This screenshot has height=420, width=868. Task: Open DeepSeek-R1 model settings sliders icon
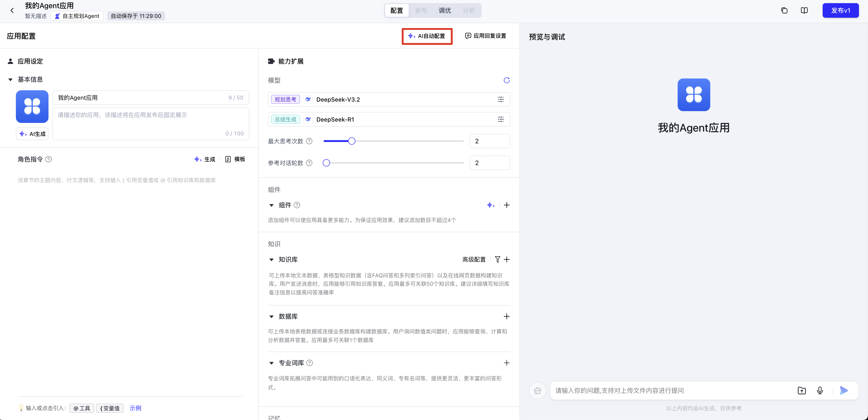tap(501, 119)
